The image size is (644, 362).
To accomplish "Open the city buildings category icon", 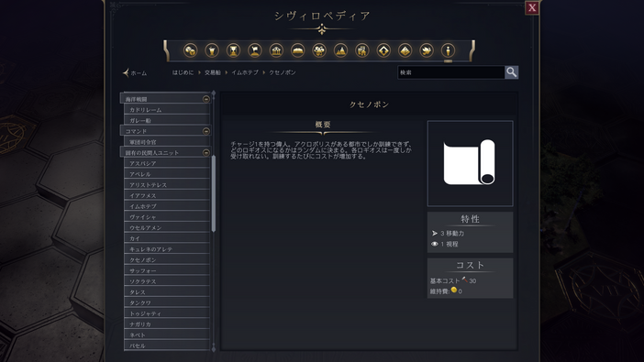I will tap(362, 50).
